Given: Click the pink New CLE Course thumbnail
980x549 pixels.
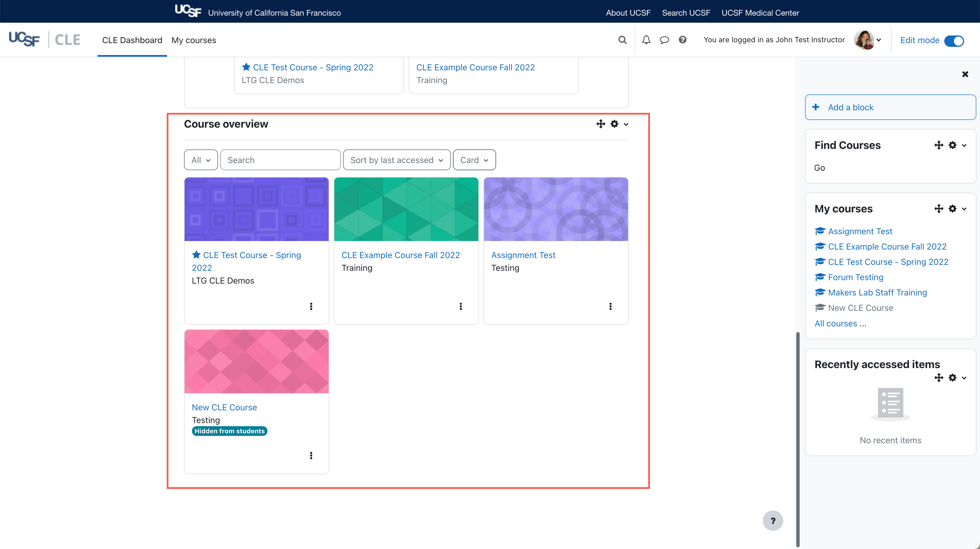Looking at the screenshot, I should pos(256,362).
